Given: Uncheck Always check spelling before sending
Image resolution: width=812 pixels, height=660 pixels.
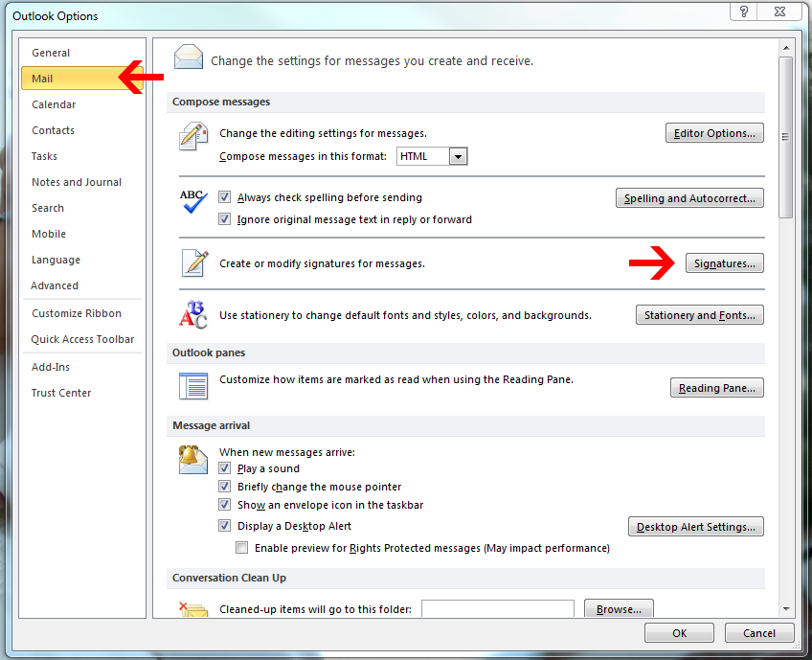Looking at the screenshot, I should click(225, 198).
